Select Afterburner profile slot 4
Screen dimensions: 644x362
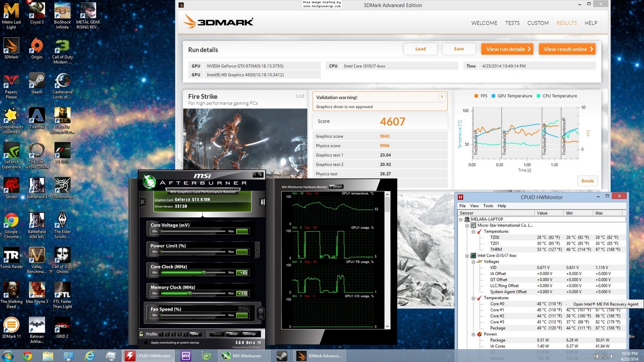[180, 334]
